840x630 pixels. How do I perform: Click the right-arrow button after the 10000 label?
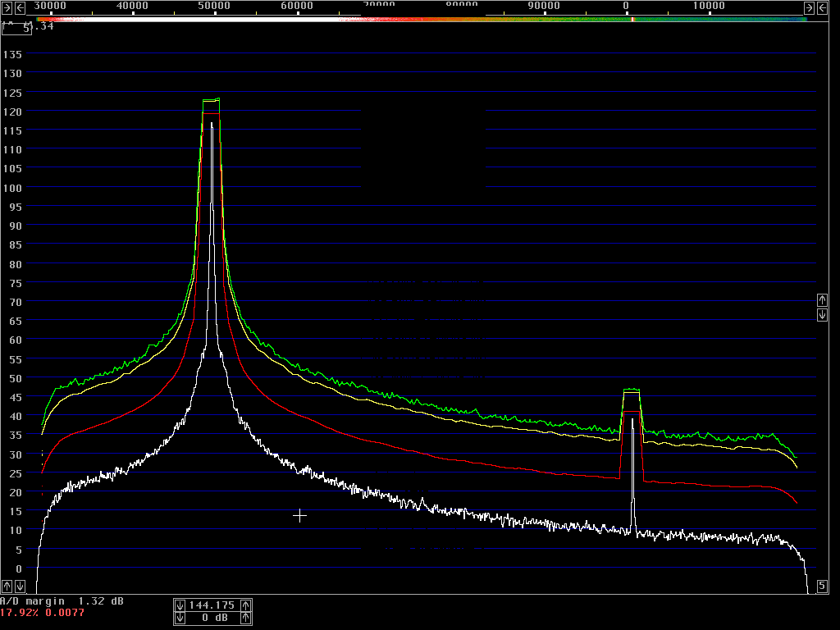(809, 7)
